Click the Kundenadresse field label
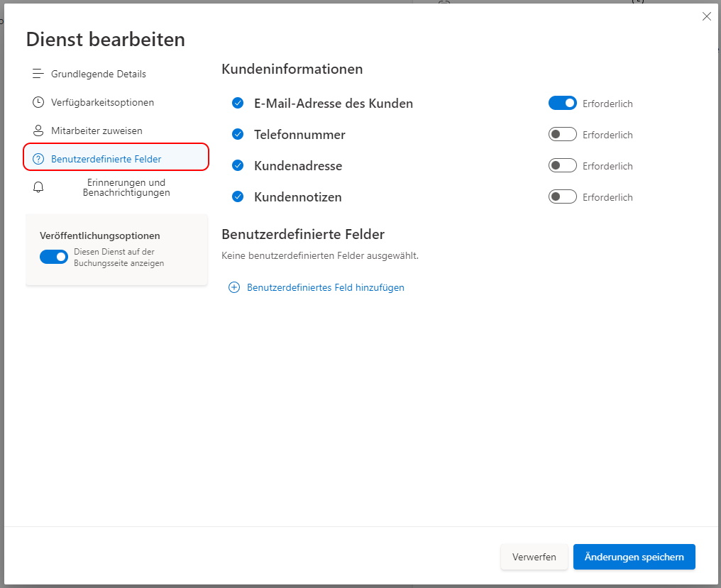This screenshot has height=588, width=721. pyautogui.click(x=298, y=166)
